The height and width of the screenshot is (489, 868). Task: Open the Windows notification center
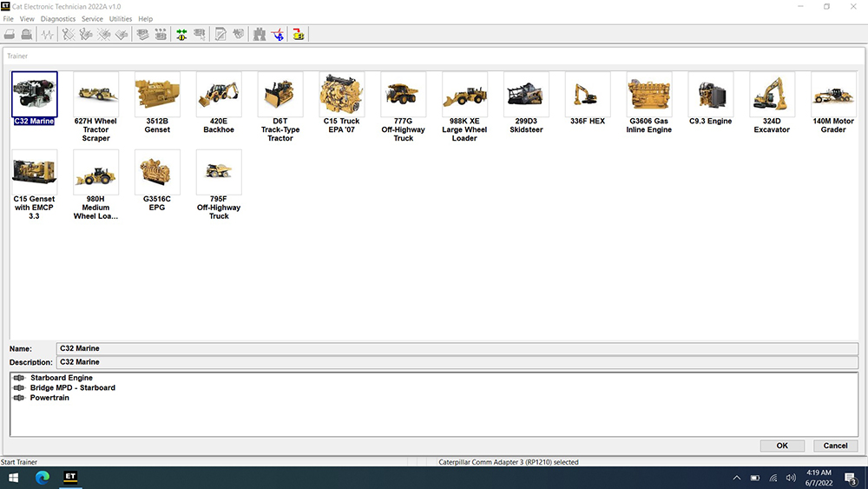(851, 478)
